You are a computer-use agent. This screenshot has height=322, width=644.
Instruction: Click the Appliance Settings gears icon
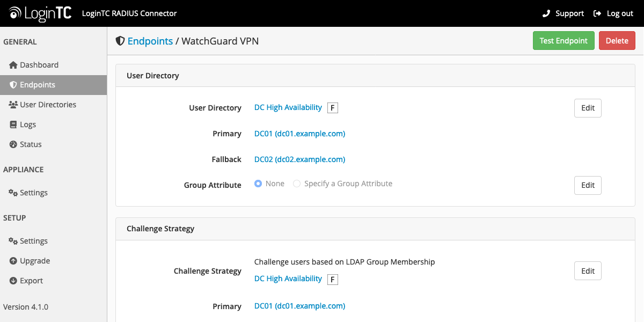click(x=13, y=193)
